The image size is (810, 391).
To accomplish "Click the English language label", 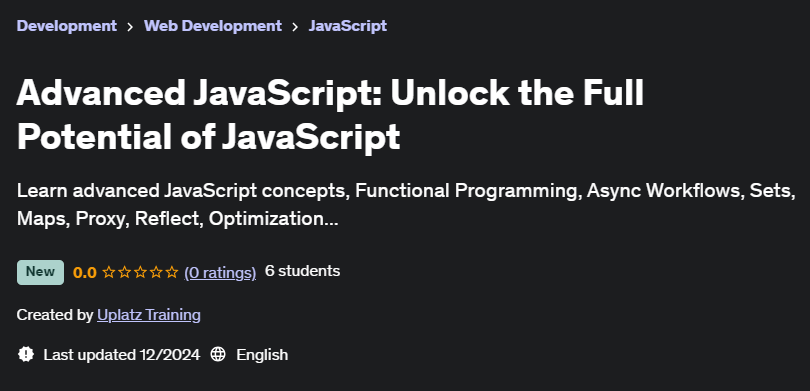I will [x=262, y=355].
